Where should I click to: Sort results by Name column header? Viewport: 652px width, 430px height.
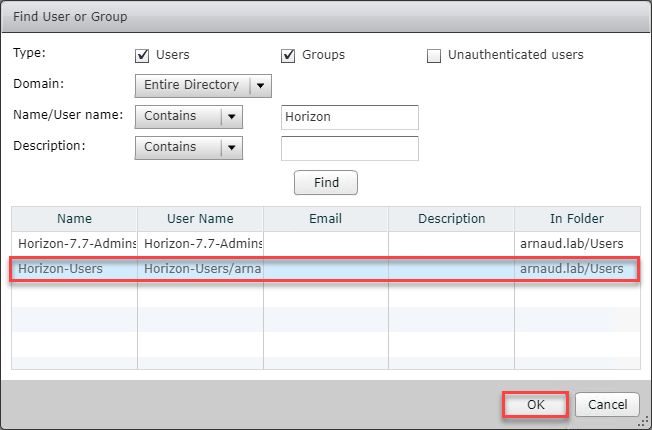pos(74,219)
